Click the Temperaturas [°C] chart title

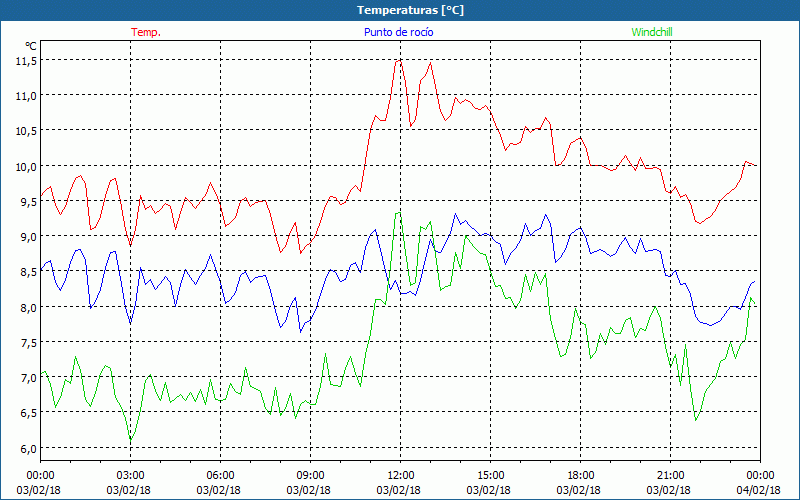[x=410, y=10]
